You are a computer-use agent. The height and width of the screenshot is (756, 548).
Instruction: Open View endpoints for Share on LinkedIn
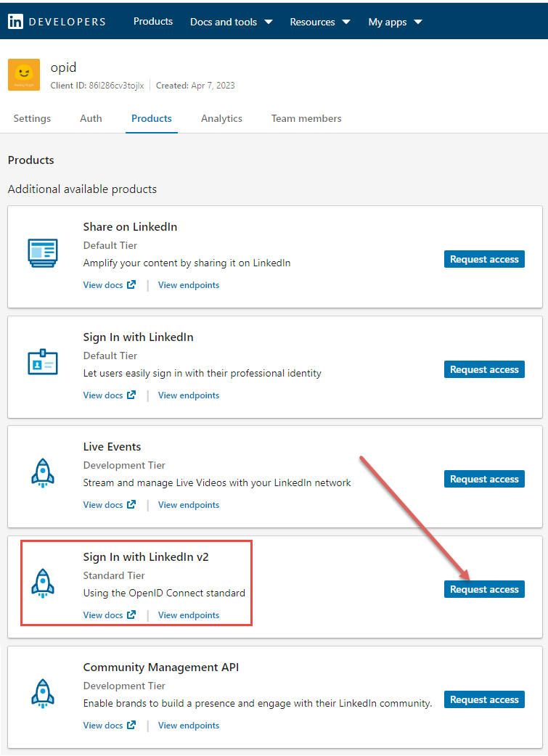[x=189, y=285]
